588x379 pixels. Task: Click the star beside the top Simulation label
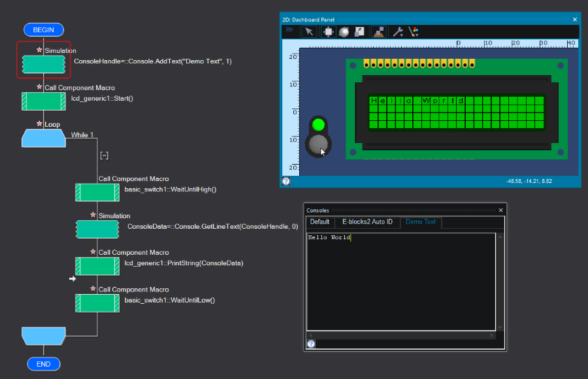tap(39, 50)
